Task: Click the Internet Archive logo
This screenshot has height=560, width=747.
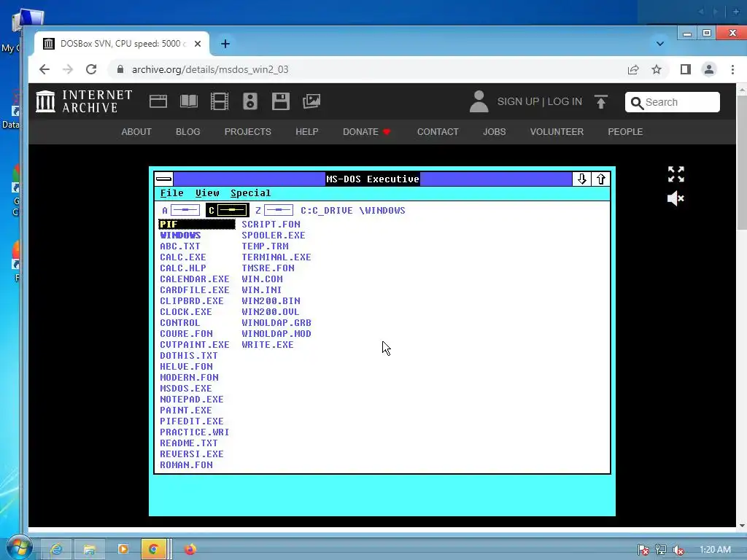Action: coord(84,101)
